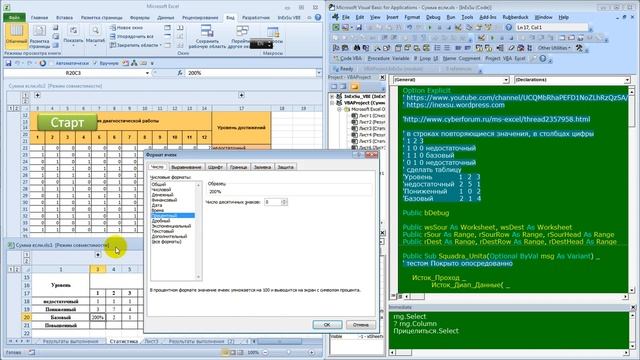Screen dimensions: 640x360
Task: Click the zoom out minus icon in status bar
Action: tap(265, 352)
